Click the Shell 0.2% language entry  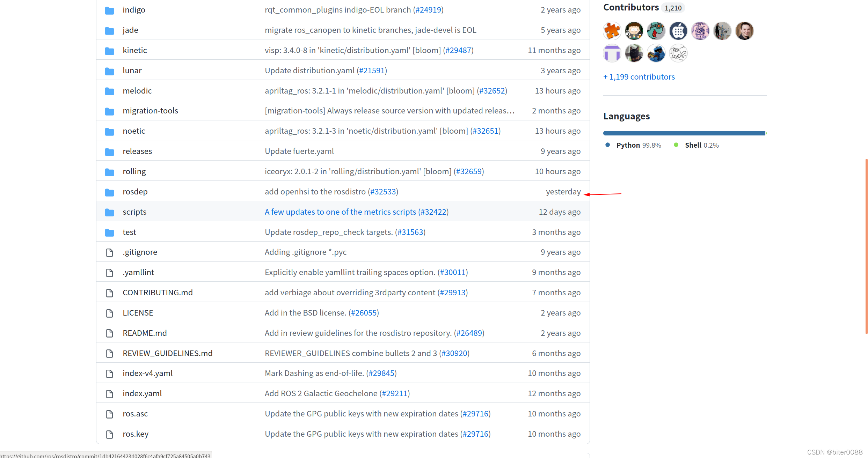pyautogui.click(x=696, y=145)
